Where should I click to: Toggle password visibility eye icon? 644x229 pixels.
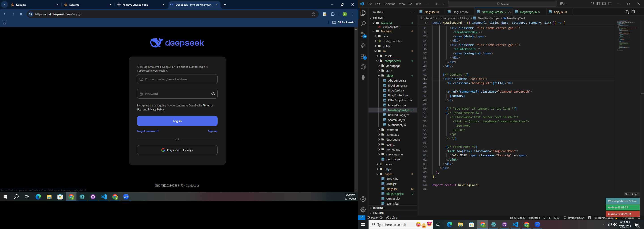click(213, 94)
